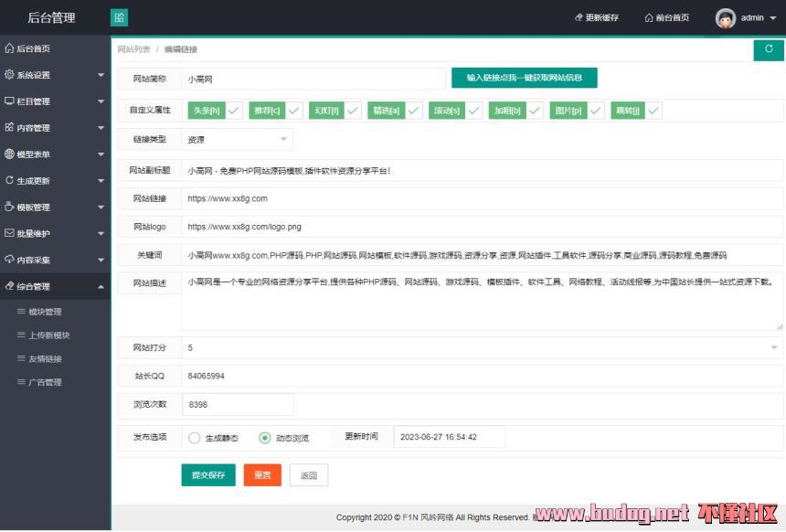The image size is (786, 532).
Task: Click the 广告管理 sidebar list icon
Action: [21, 382]
